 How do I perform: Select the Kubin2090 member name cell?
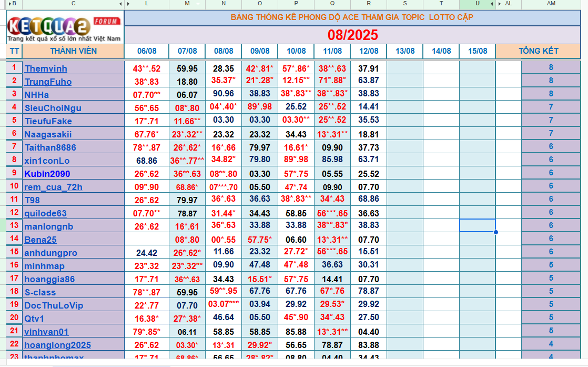click(x=73, y=173)
